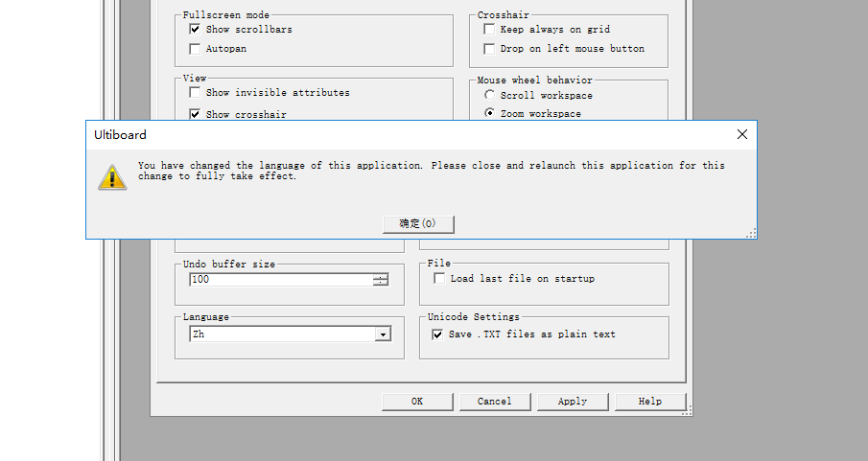Confirm the Ultiboard language-change message

(418, 224)
